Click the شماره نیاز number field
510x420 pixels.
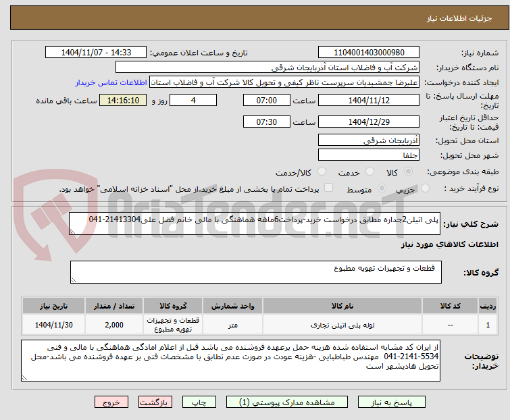369,53
